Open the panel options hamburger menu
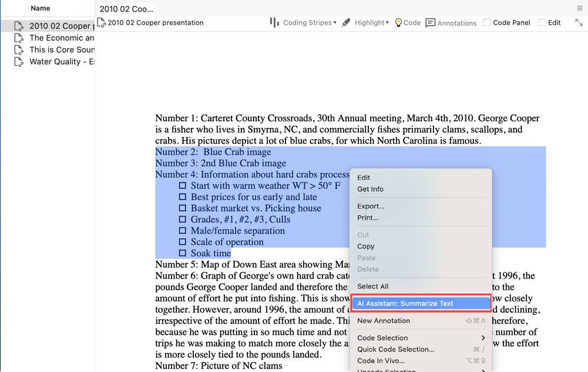588x372 pixels. click(580, 8)
